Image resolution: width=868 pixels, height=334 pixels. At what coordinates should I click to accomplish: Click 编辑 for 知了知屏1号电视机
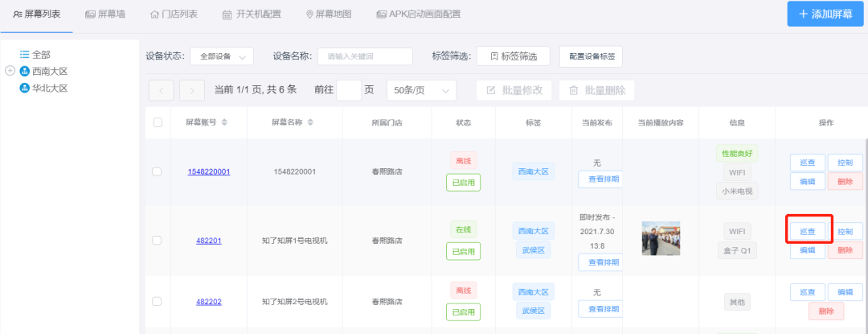point(808,249)
